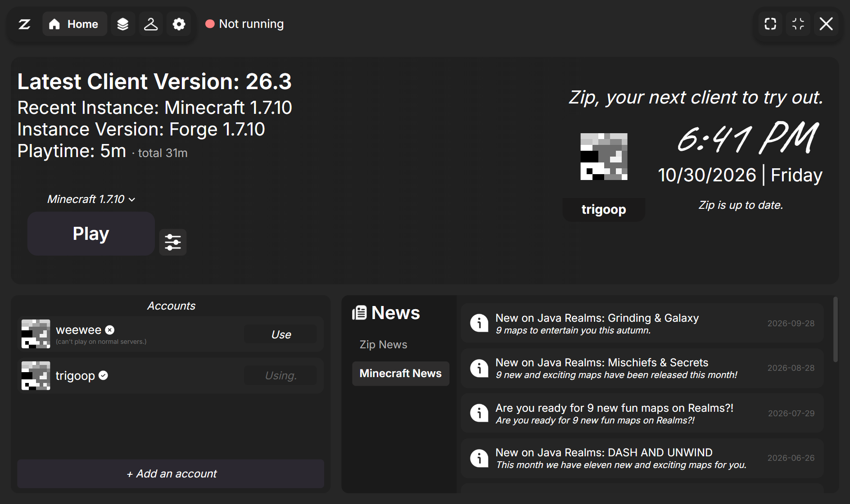The height and width of the screenshot is (504, 850).
Task: Close the Zip launcher window
Action: pyautogui.click(x=826, y=24)
